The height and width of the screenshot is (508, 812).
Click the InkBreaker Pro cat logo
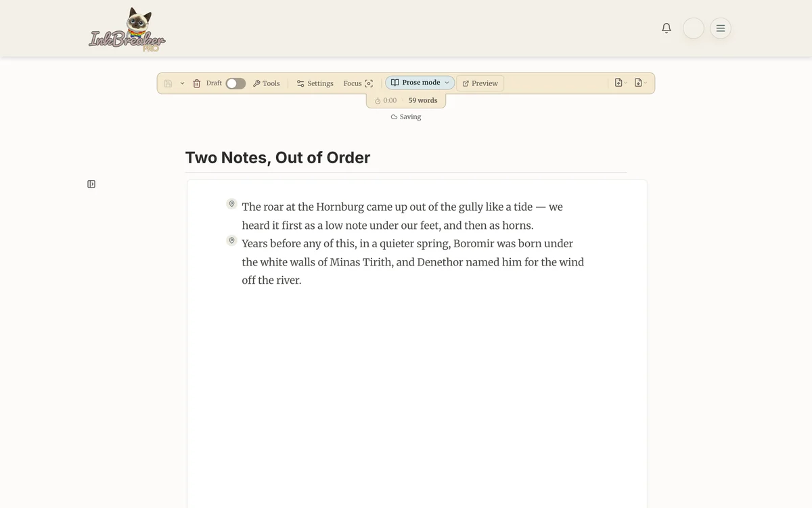[x=127, y=29]
